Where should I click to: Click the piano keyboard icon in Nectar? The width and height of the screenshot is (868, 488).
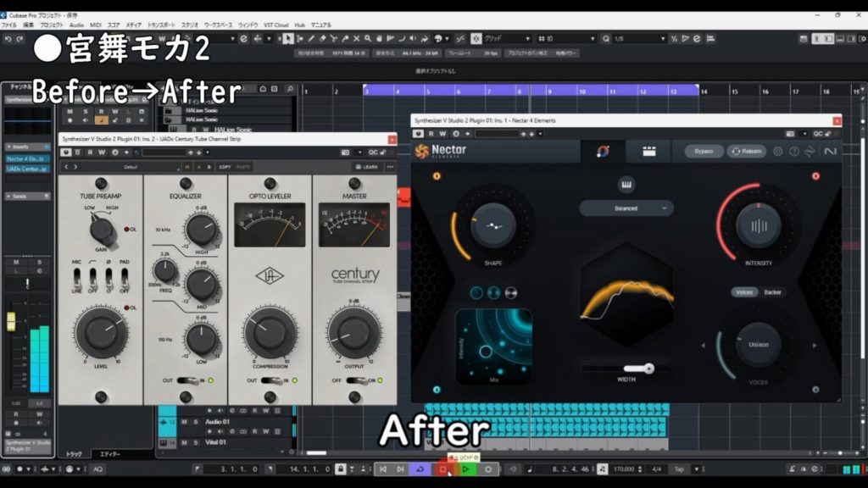click(626, 186)
